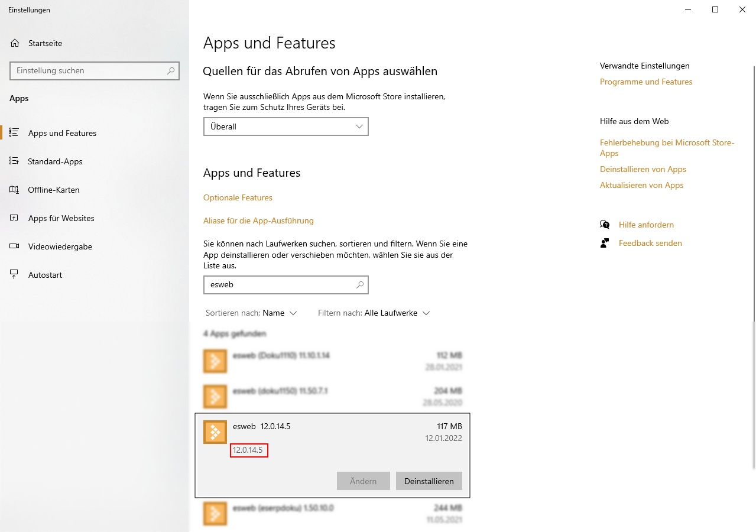Select the esweb (eserpdoku) app icon
Viewport: 756px width, 532px height.
[x=215, y=514]
